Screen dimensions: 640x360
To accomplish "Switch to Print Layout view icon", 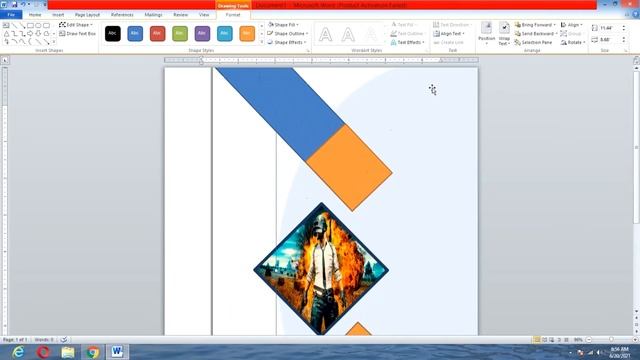I will click(537, 340).
